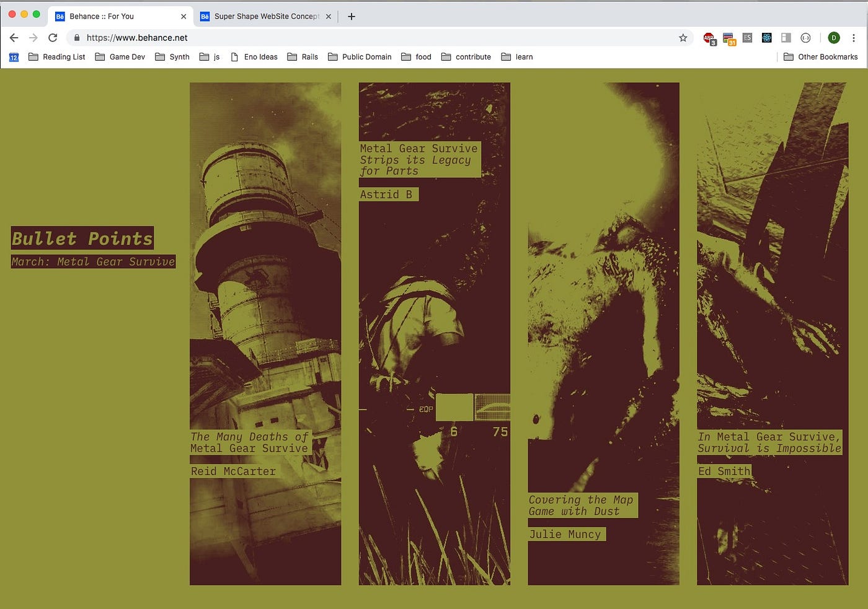The height and width of the screenshot is (609, 868).
Task: Click the March: Metal Gear Survive subtitle
Action: pyautogui.click(x=93, y=261)
